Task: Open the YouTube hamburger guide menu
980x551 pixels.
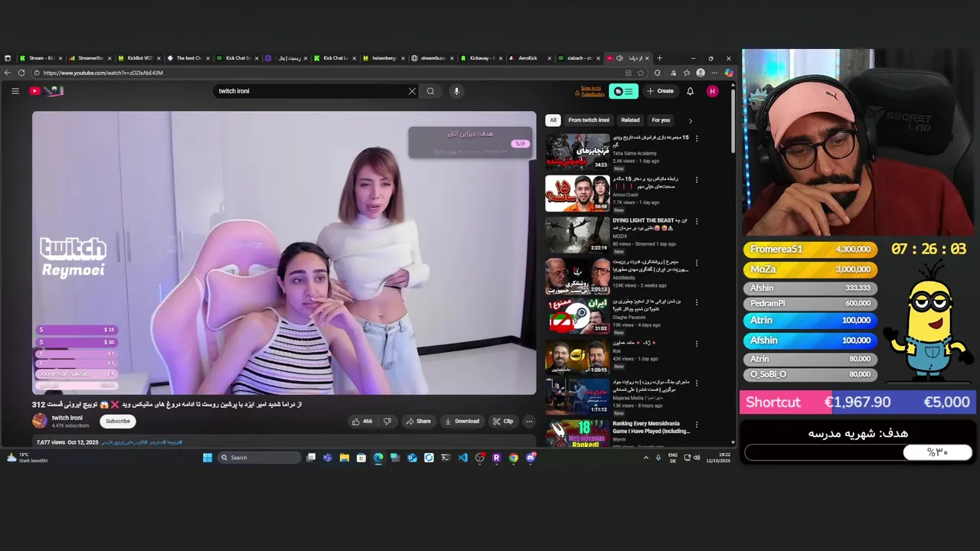Action: tap(15, 91)
